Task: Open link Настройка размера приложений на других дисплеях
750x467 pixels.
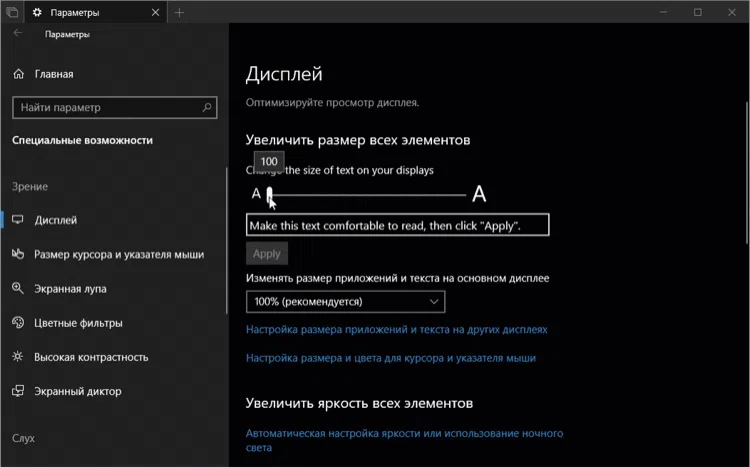Action: tap(396, 329)
